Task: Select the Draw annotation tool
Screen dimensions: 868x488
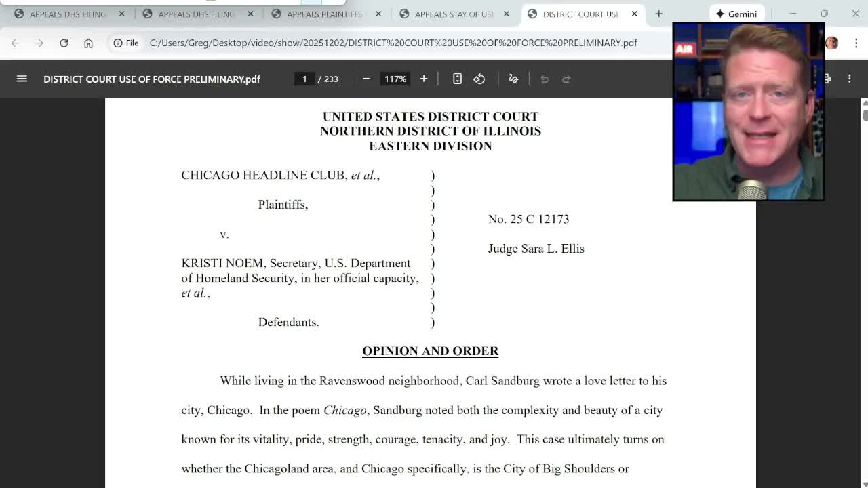Action: click(x=513, y=79)
